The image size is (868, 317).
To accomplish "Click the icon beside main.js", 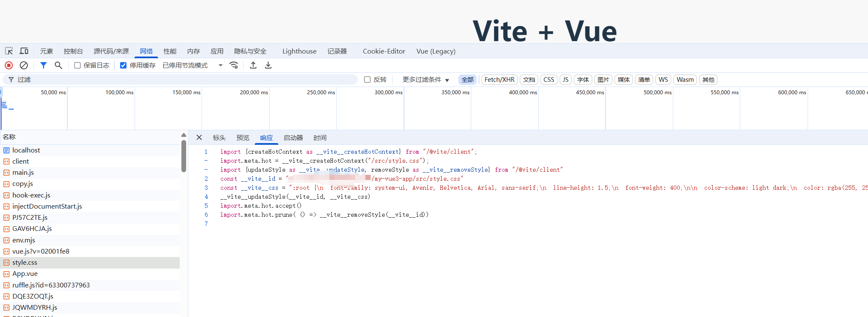I will tap(6, 173).
